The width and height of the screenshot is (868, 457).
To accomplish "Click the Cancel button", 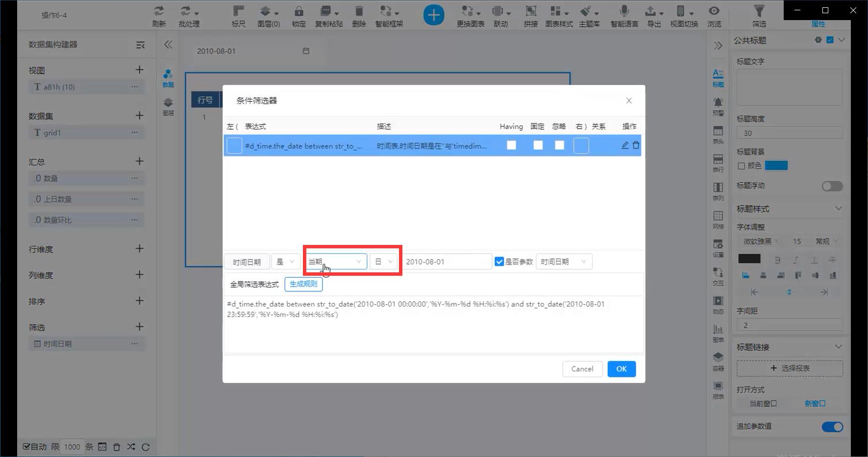I will click(582, 369).
